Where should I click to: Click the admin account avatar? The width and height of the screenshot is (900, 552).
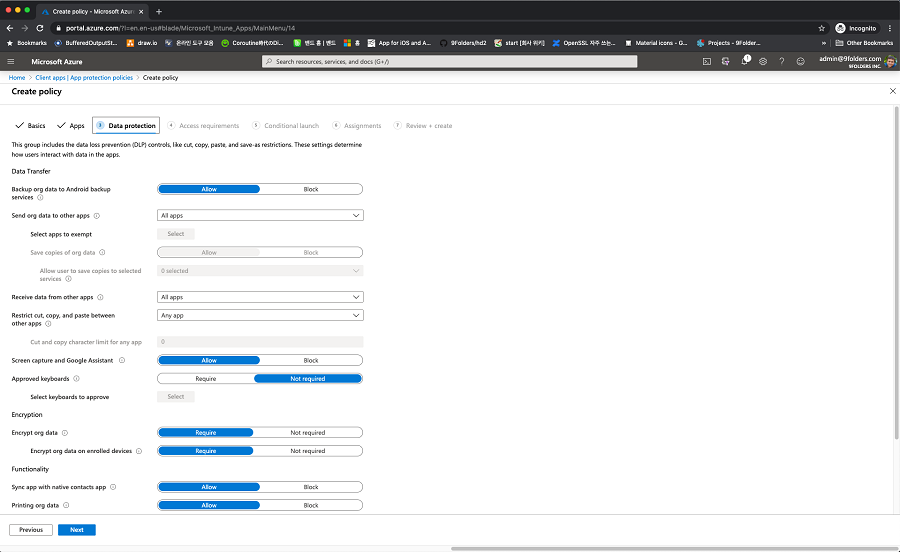click(x=890, y=61)
